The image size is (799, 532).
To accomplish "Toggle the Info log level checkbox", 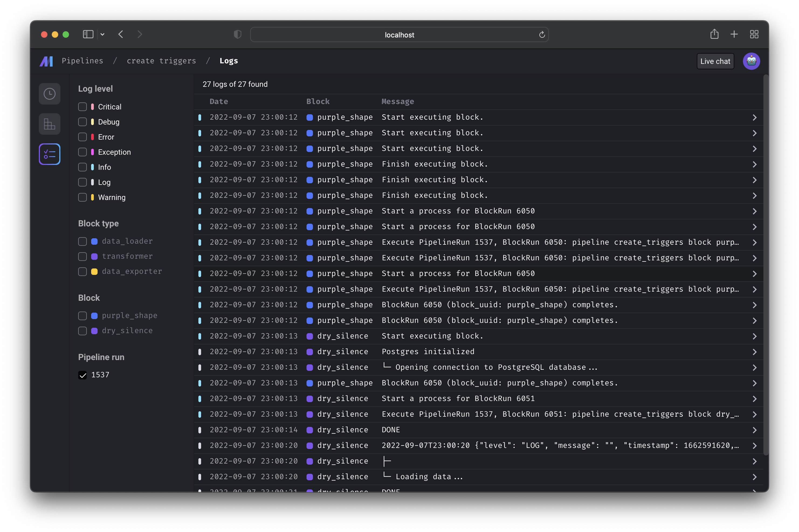I will coord(82,167).
